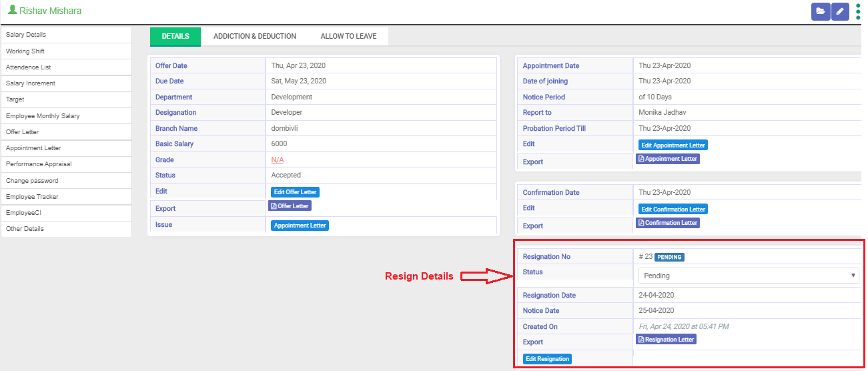Screen dimensions: 868x371
Task: Click the Probation Period Till label
Action: point(554,129)
